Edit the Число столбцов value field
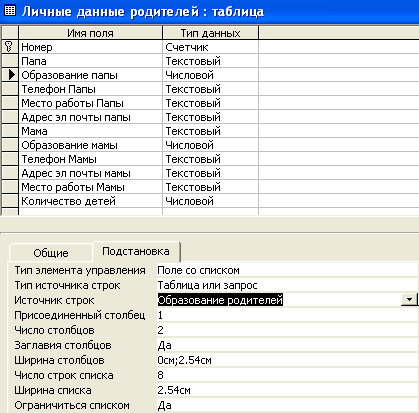 [287, 330]
